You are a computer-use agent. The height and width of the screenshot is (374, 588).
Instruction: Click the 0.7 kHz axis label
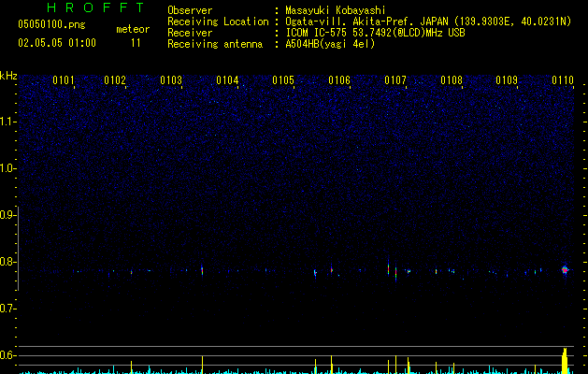pyautogui.click(x=7, y=309)
